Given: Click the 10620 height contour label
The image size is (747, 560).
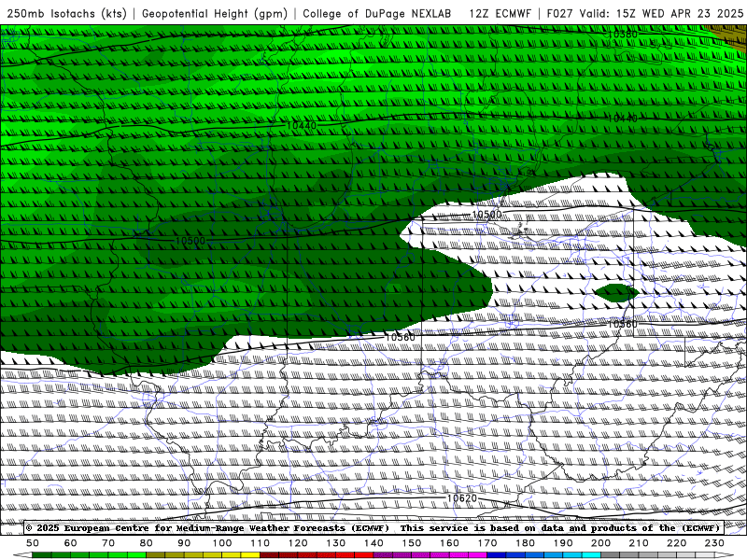Looking at the screenshot, I should (x=461, y=498).
